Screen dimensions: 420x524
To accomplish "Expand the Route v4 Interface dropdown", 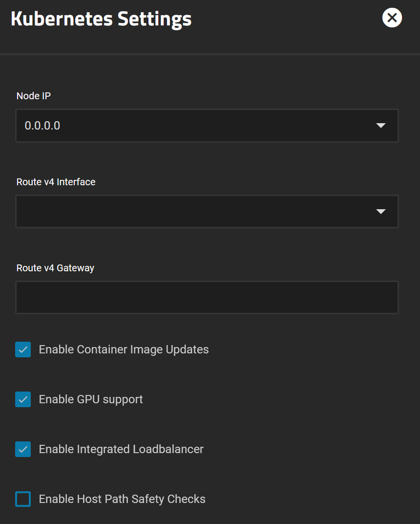I will pos(207,212).
